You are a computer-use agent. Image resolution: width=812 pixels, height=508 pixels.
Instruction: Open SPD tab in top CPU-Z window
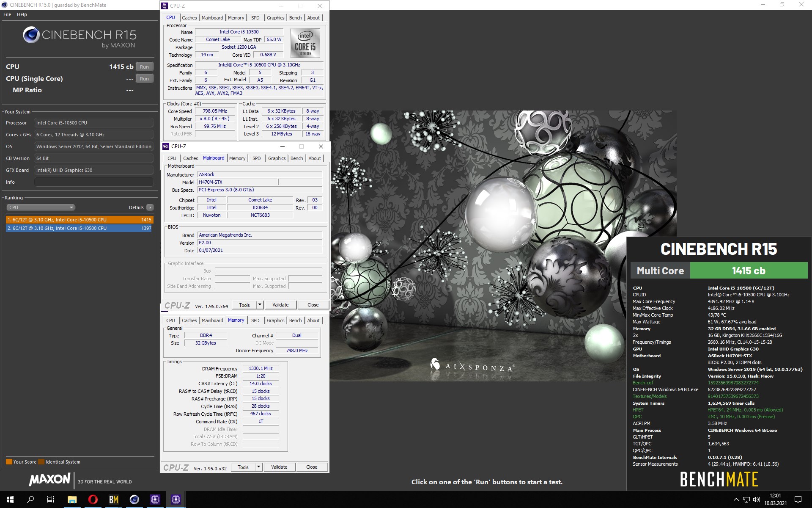coord(255,18)
